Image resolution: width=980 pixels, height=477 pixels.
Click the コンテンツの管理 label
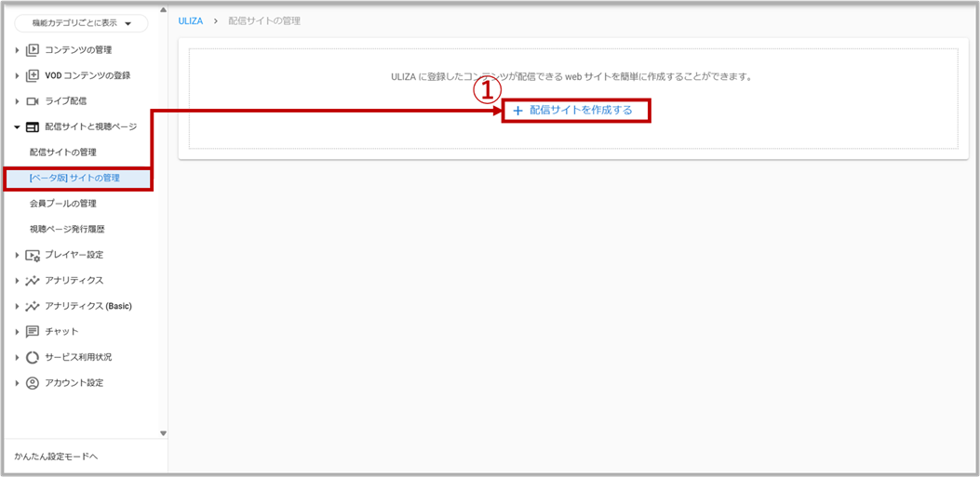point(79,49)
